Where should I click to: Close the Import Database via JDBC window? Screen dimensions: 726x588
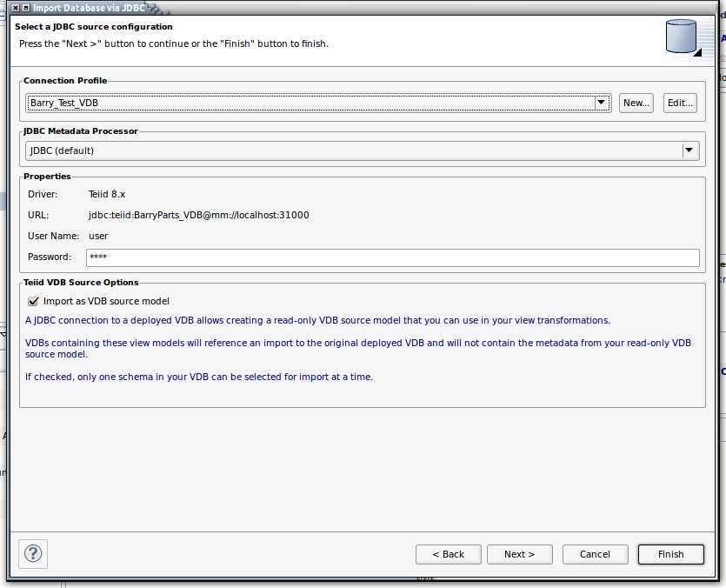pos(16,8)
